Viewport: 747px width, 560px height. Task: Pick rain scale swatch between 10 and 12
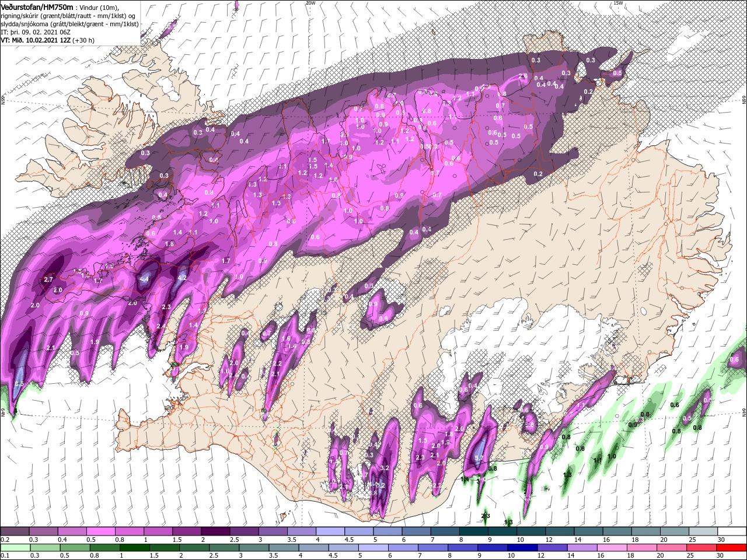pyautogui.click(x=523, y=548)
